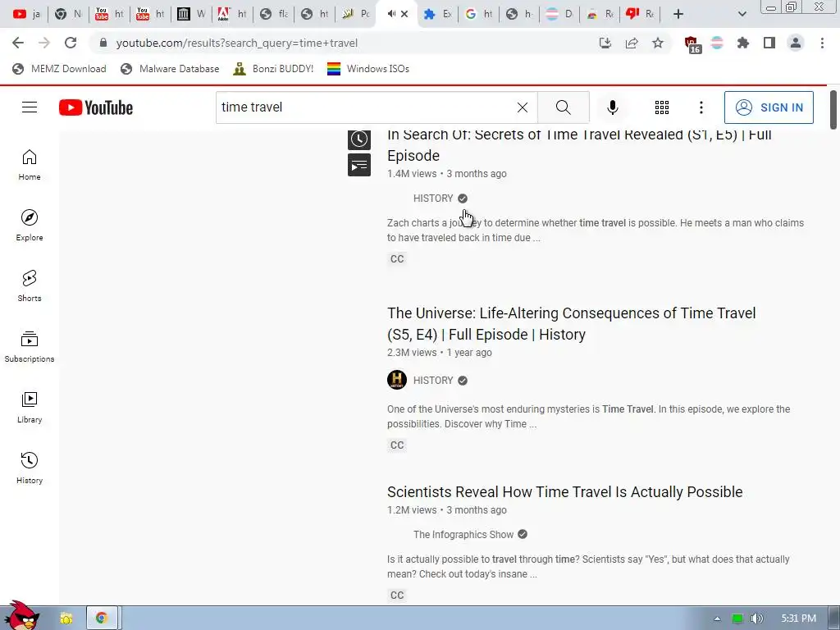Click the magnifier search button
Image resolution: width=840 pixels, height=630 pixels.
click(x=563, y=107)
